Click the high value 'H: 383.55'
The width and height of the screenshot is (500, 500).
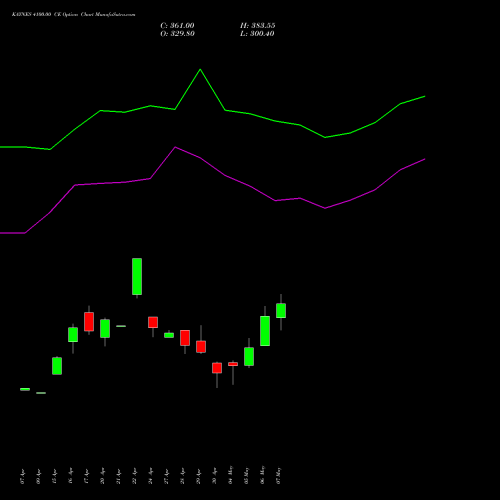[257, 26]
